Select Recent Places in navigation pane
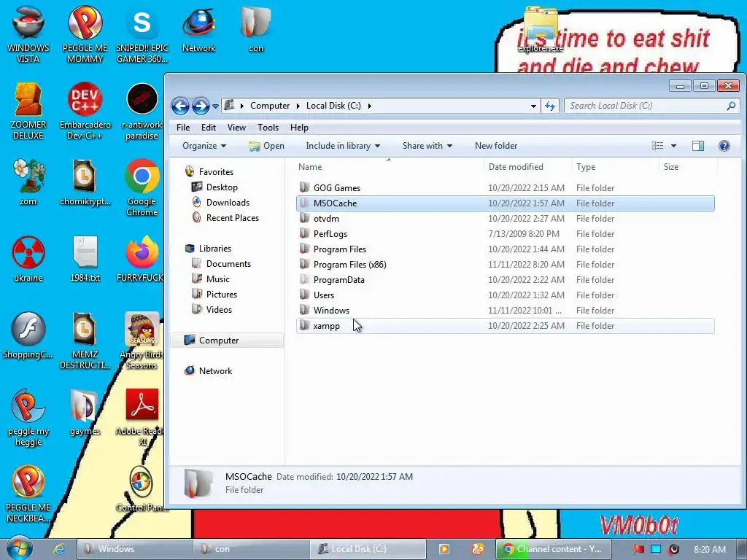This screenshot has height=560, width=747. click(233, 217)
